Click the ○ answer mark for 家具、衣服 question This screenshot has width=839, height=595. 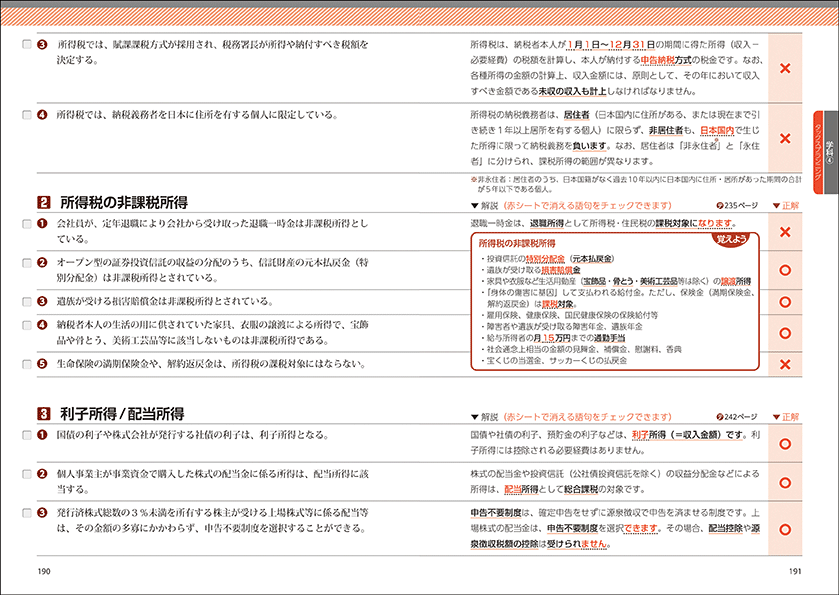pos(785,333)
